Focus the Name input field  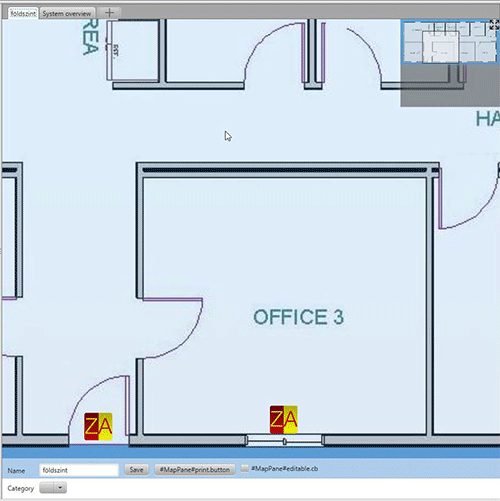79,470
